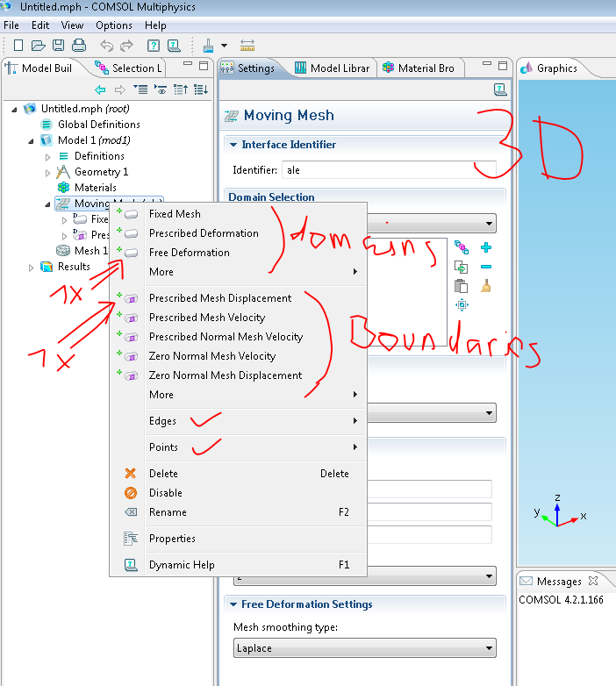Open the Options menu
This screenshot has height=686, width=616.
114,25
